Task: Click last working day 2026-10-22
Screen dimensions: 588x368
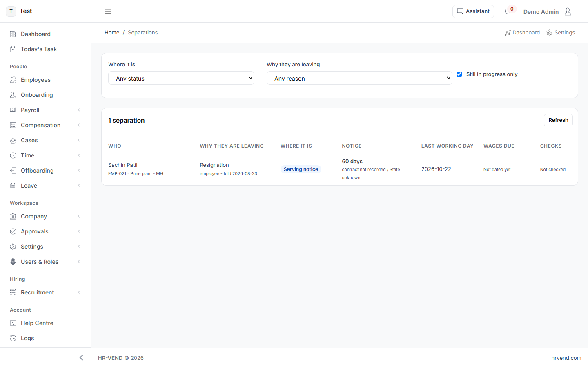Action: (x=436, y=169)
